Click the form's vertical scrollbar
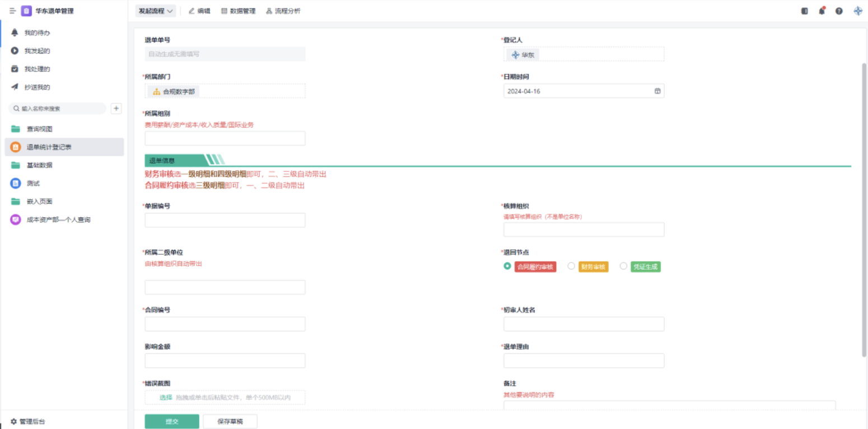 click(864, 210)
